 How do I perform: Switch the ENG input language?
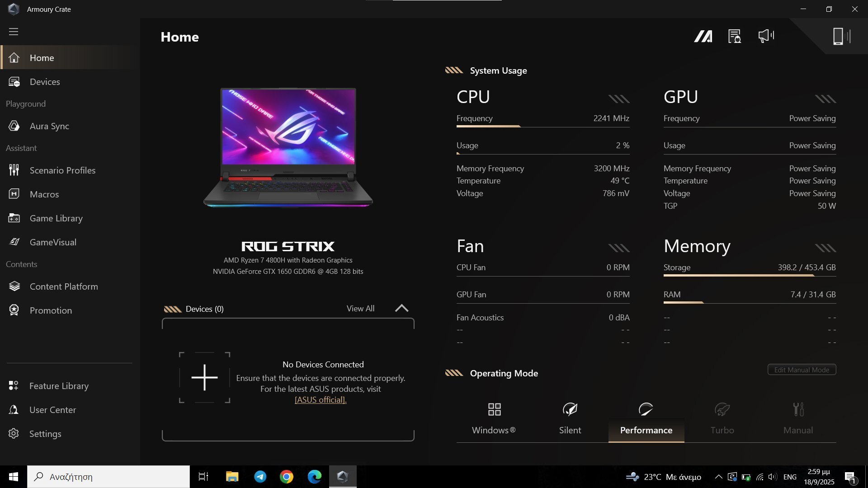click(790, 477)
